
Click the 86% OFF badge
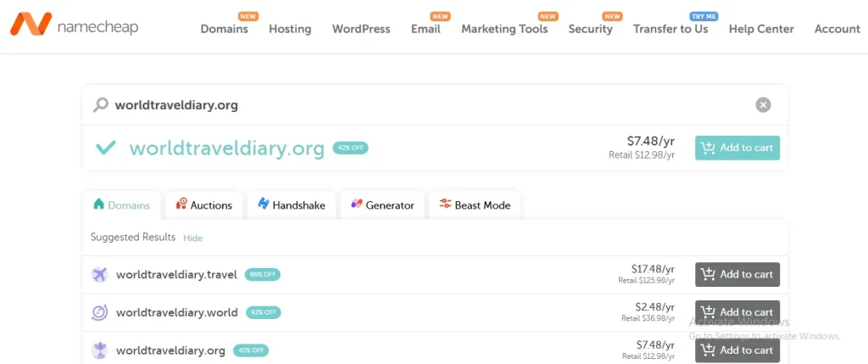[263, 274]
